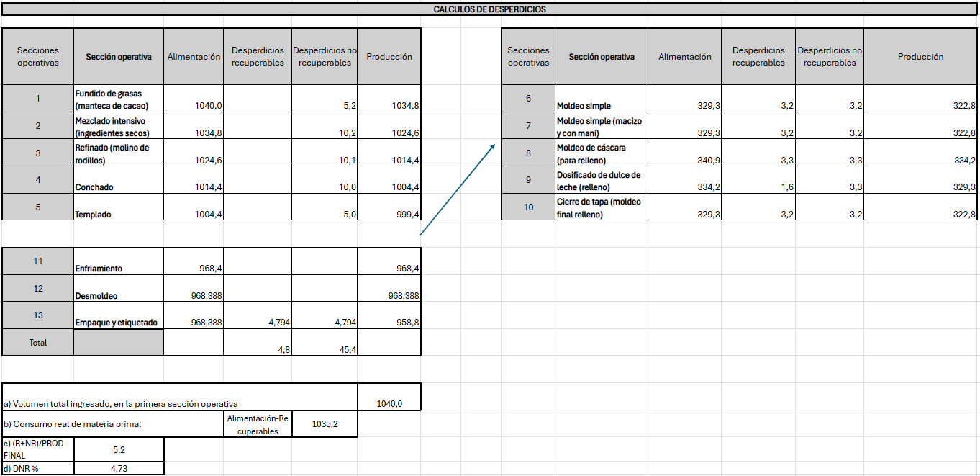The width and height of the screenshot is (980, 476).
Task: Select the CALCULOS DE DESPERDICIOS title cell
Action: point(489,9)
